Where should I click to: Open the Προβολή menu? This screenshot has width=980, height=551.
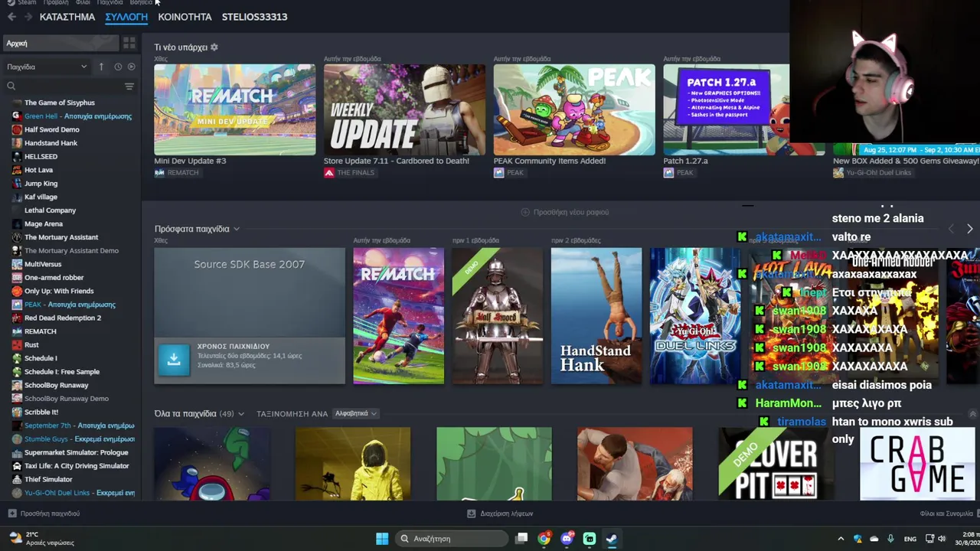[x=55, y=2]
